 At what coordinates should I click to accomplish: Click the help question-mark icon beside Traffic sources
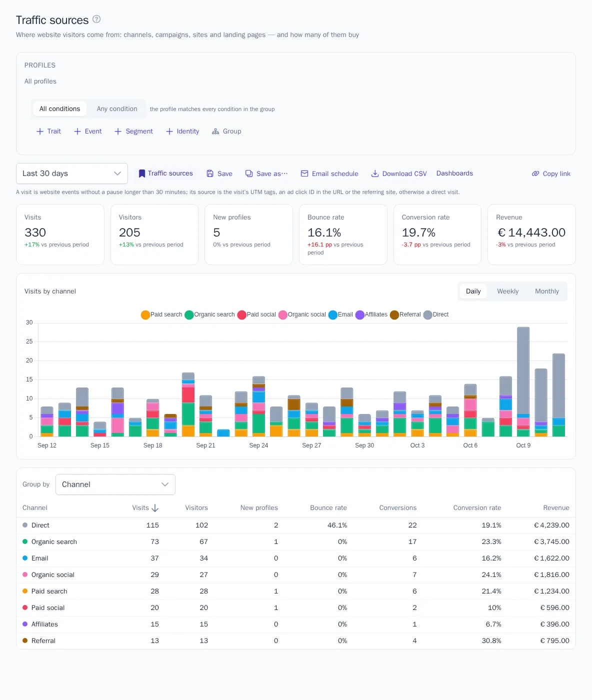[x=97, y=19]
